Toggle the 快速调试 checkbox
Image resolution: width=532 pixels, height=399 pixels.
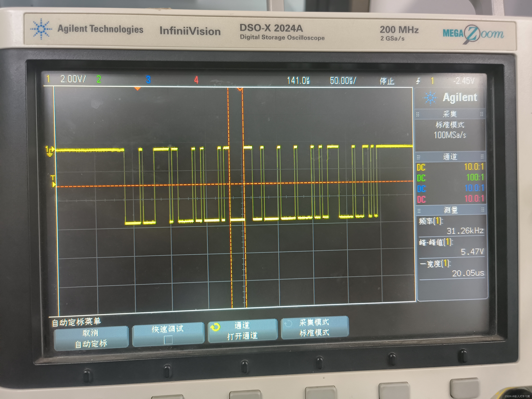click(168, 340)
